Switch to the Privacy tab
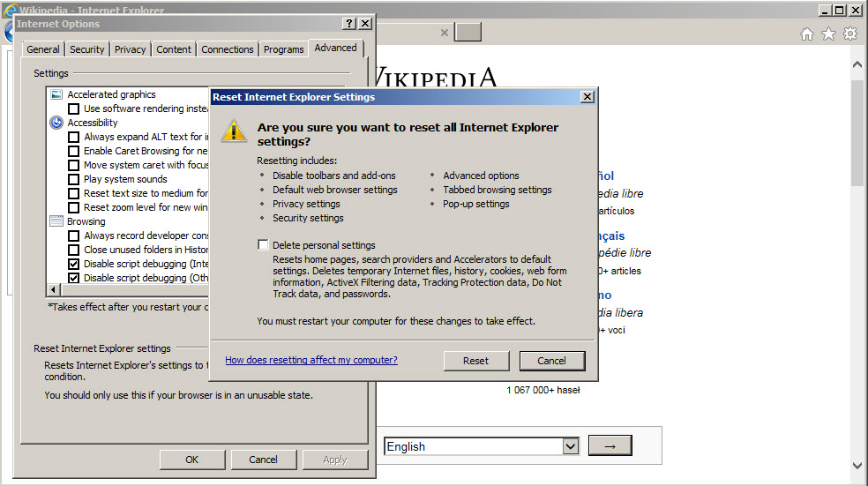Image resolution: width=868 pixels, height=486 pixels. click(x=130, y=49)
